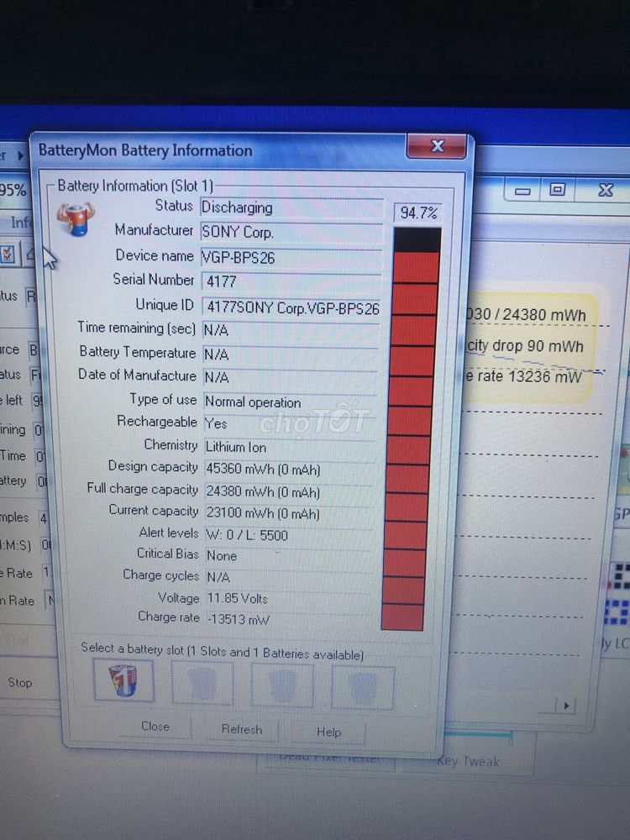Click the rate 13236 mW text in chart
Image resolution: width=630 pixels, height=840 pixels.
pyautogui.click(x=523, y=376)
